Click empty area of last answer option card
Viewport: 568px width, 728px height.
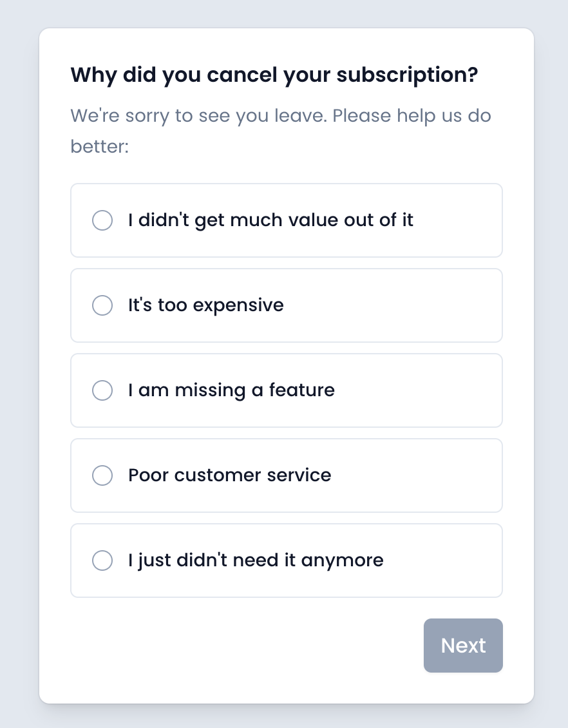451,560
